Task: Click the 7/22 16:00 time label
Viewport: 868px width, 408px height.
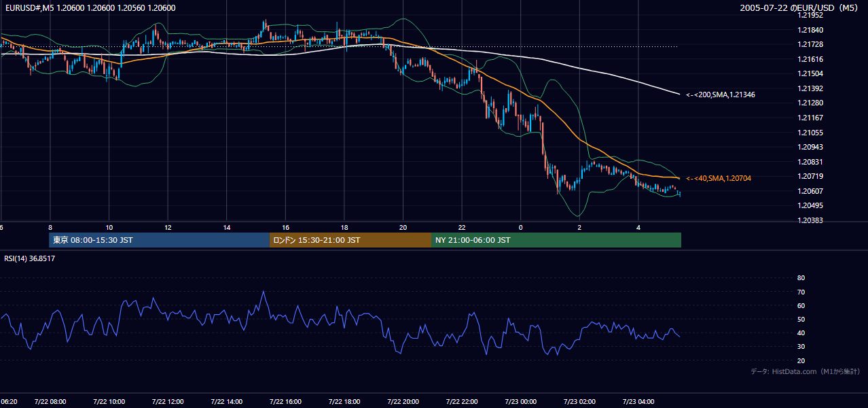Action: point(286,402)
